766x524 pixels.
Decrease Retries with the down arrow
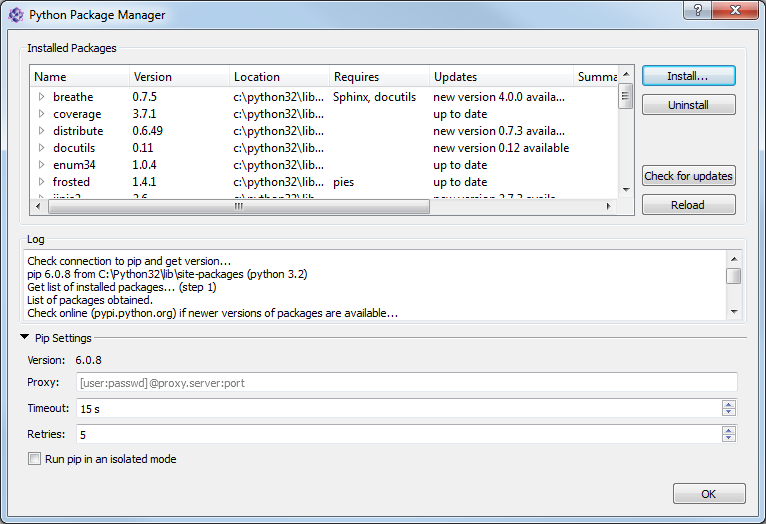tap(728, 438)
